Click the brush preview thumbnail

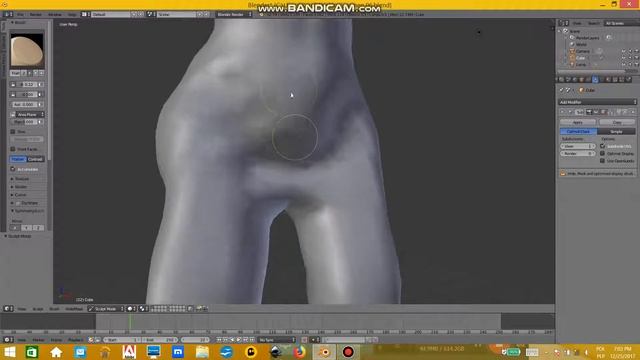click(x=27, y=51)
